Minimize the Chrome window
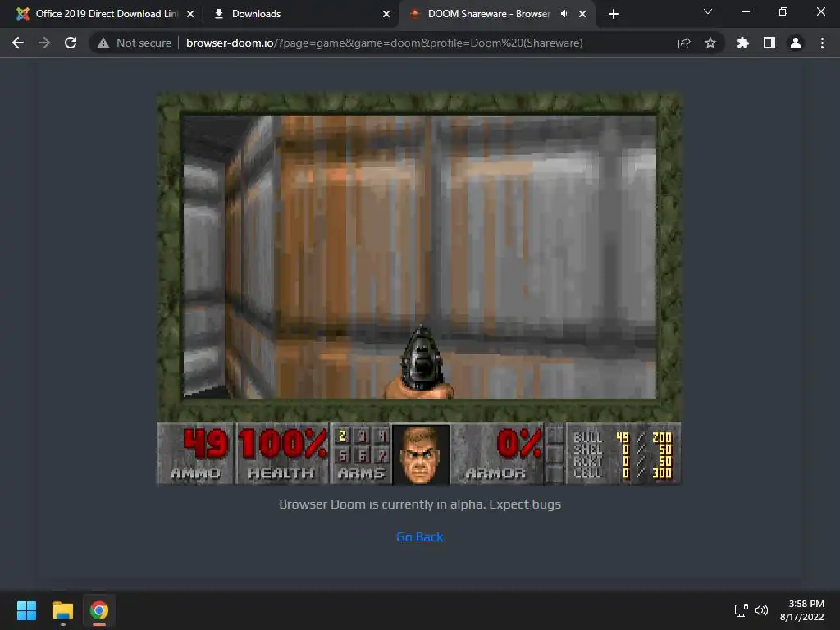The width and height of the screenshot is (840, 630). coord(745,11)
